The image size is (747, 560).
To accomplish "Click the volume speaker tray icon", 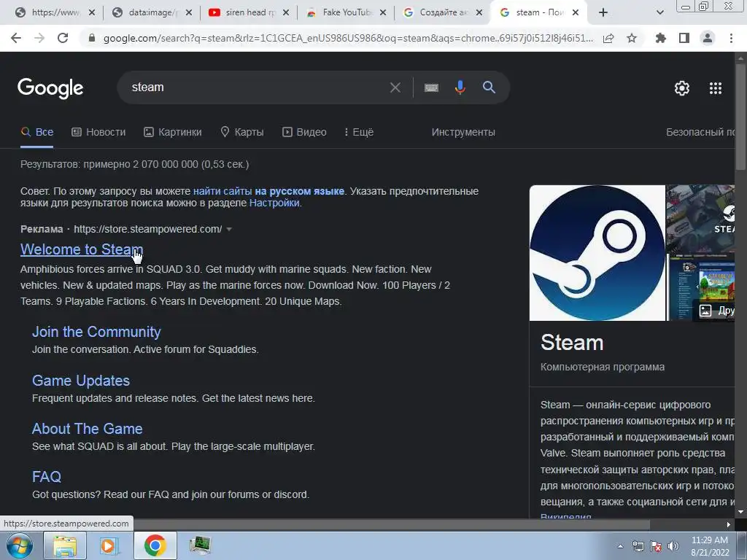I will (673, 547).
